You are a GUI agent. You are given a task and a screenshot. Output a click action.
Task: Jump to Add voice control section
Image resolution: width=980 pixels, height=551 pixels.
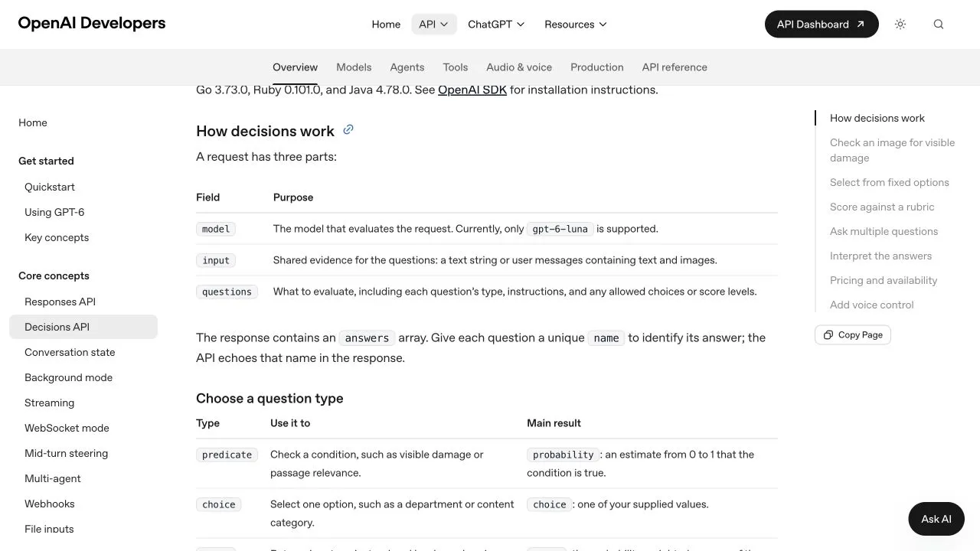click(872, 305)
